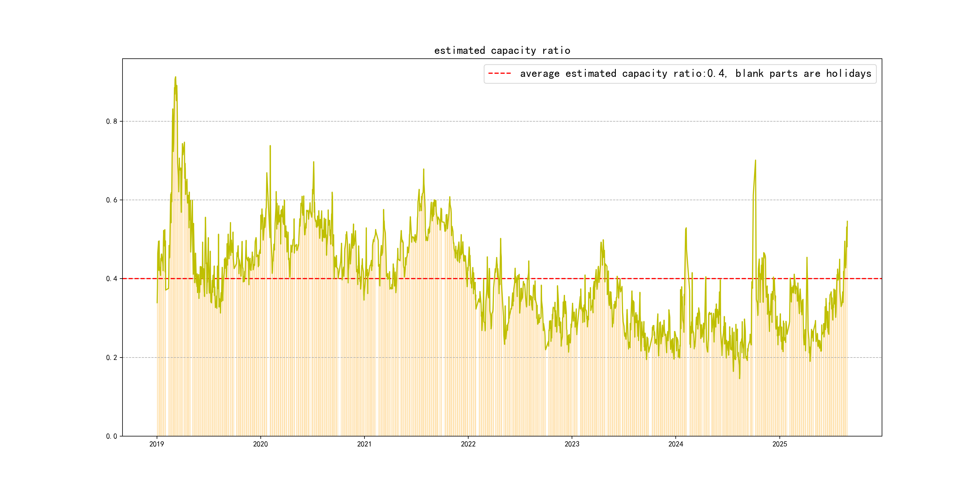Click the 0.4 y-axis tick label

point(112,279)
